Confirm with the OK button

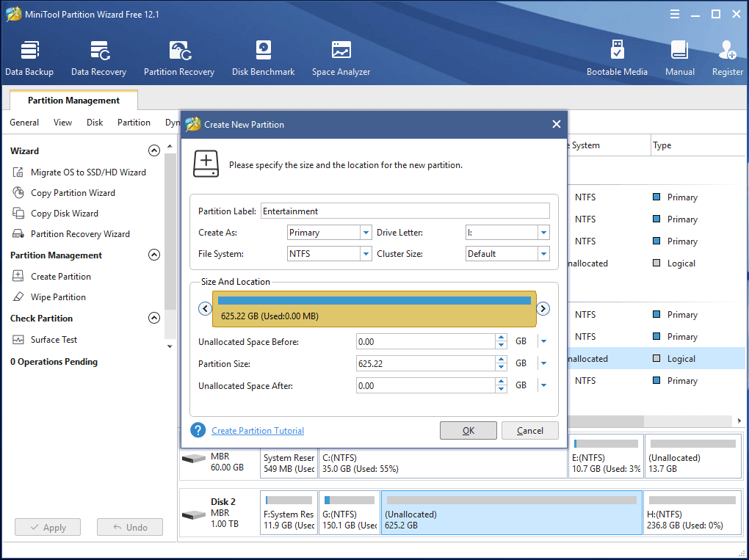pyautogui.click(x=468, y=431)
